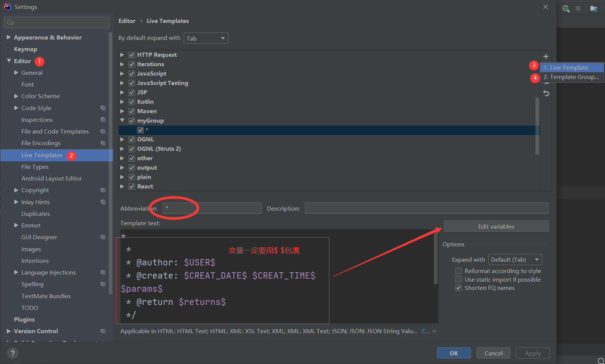Click the copy icon next to Inspections
Screen dimensions: 605x364
click(103, 120)
